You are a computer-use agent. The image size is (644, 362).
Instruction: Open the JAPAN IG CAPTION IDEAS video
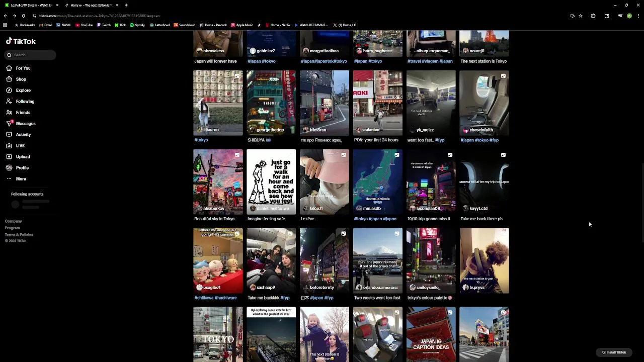(x=431, y=334)
